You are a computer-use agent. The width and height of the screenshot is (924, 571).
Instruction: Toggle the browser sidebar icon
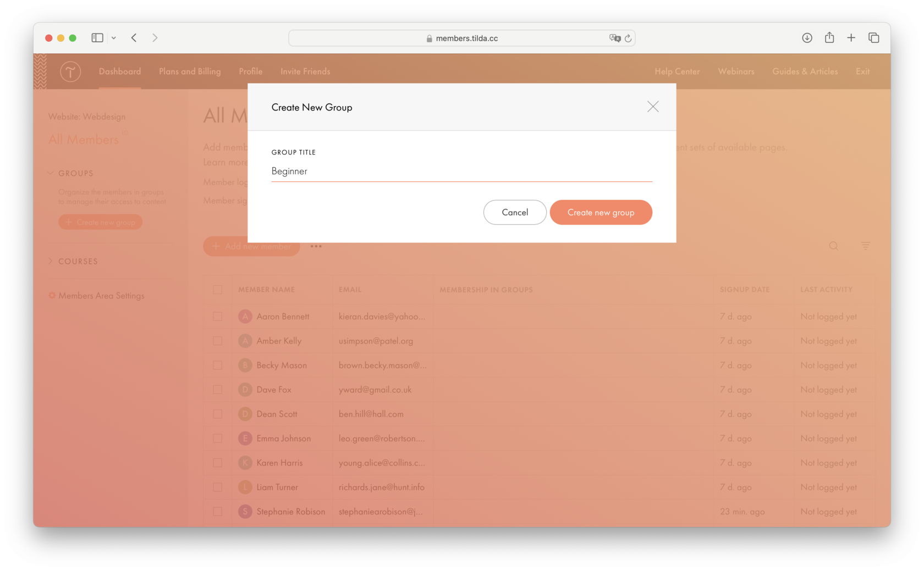(97, 37)
